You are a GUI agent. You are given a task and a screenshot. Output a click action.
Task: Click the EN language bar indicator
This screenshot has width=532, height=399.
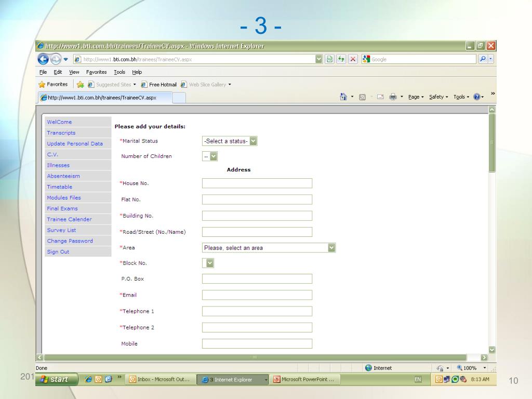[x=418, y=379]
